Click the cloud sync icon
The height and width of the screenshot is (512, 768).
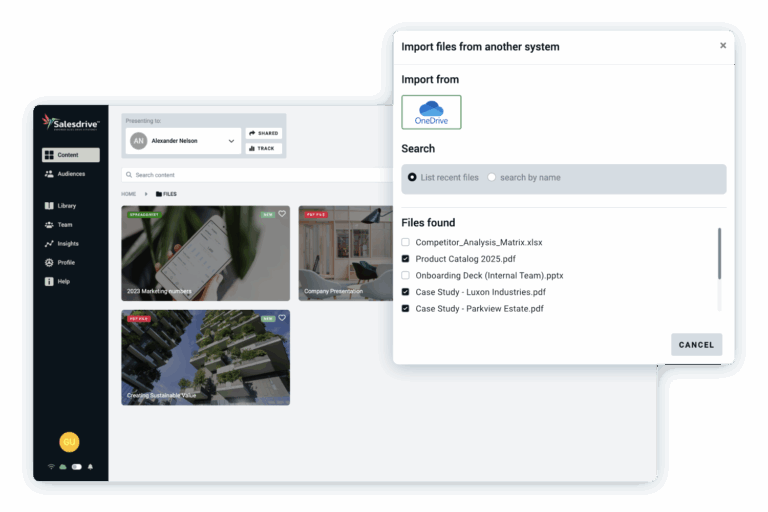[x=63, y=467]
